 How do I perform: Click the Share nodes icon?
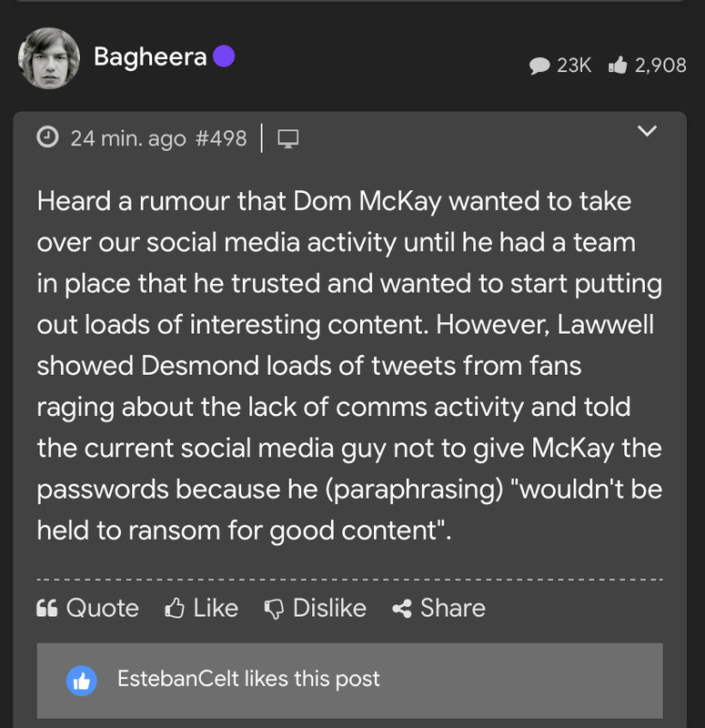click(402, 609)
